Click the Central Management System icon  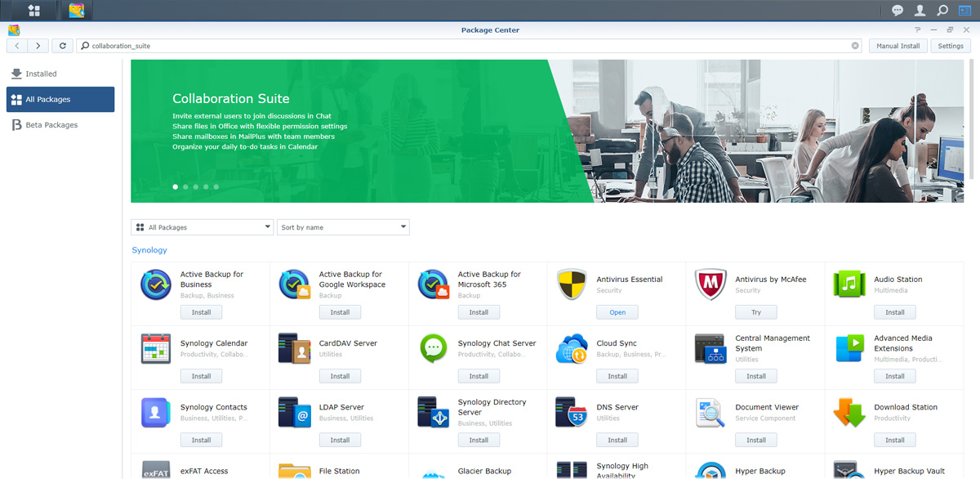click(710, 349)
